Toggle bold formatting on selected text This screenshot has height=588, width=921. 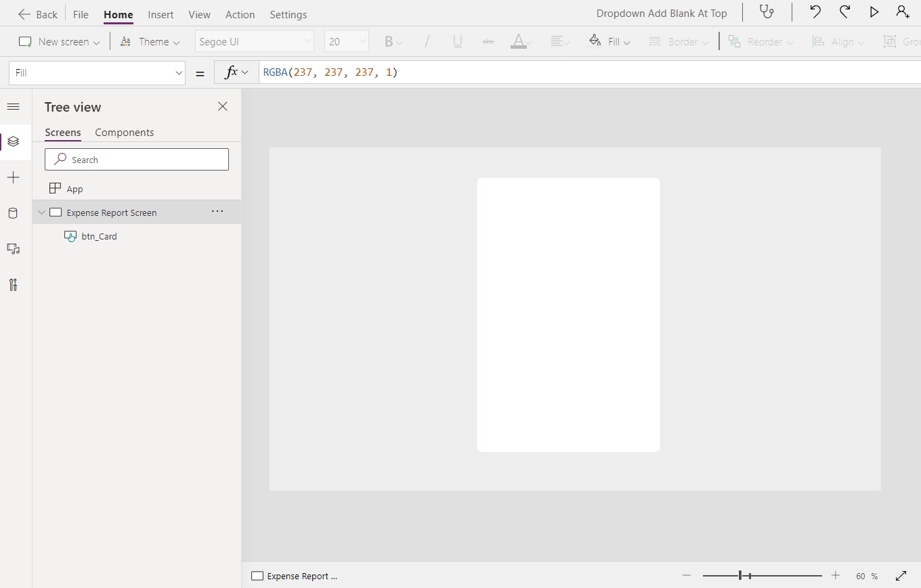tap(389, 41)
